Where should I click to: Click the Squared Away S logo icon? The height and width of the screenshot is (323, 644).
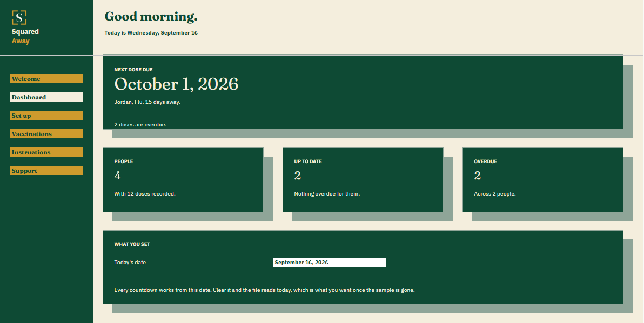click(19, 18)
